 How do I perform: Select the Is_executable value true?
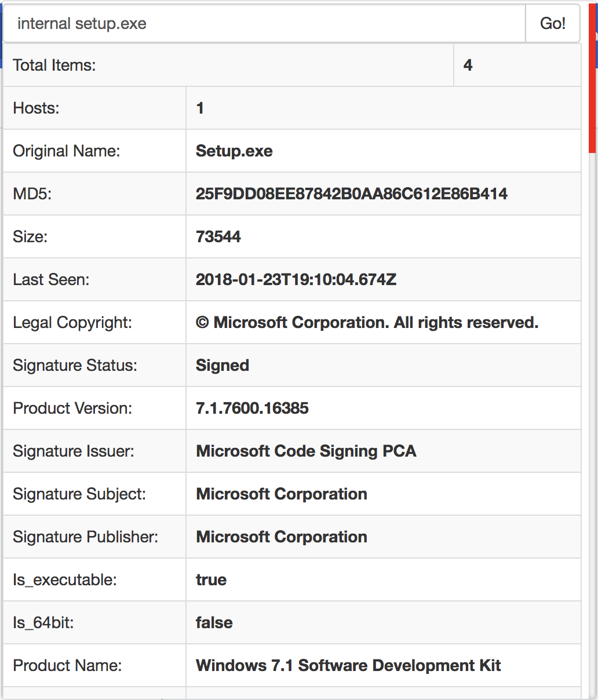[211, 579]
